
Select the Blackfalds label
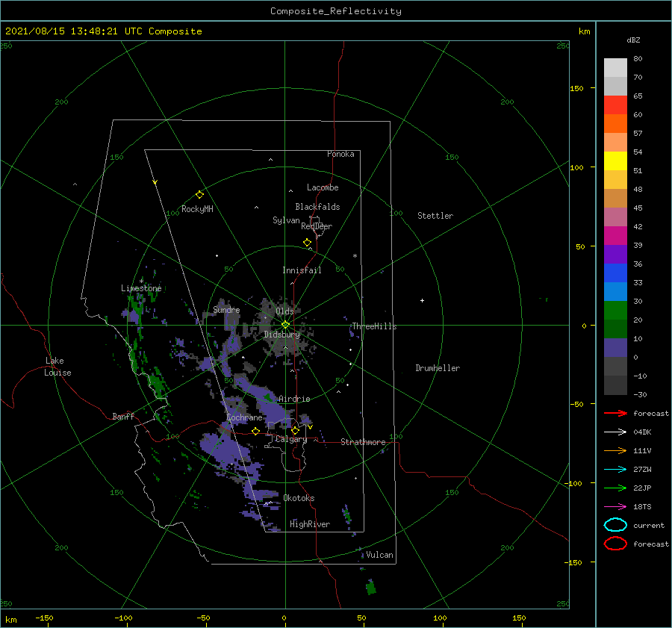click(317, 207)
